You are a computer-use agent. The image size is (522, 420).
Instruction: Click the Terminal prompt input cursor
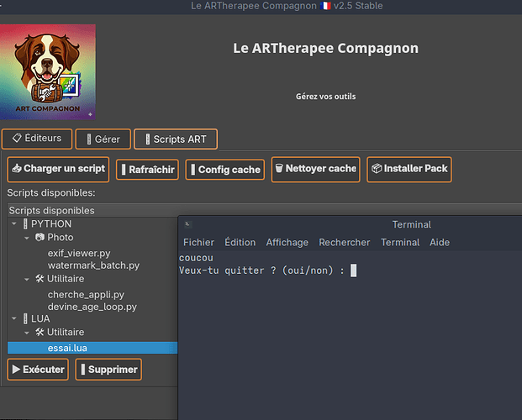(354, 270)
